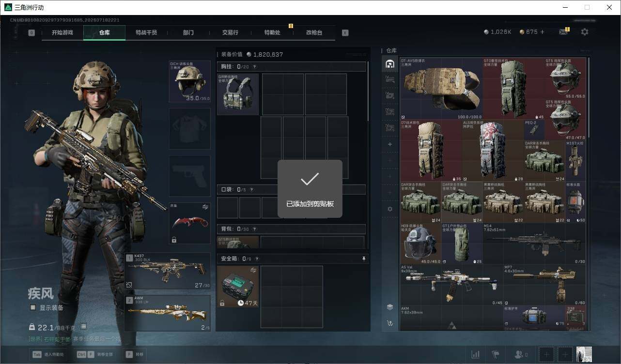The image size is (621, 364).
Task: Select the M157 scope in stash
Action: (x=575, y=161)
